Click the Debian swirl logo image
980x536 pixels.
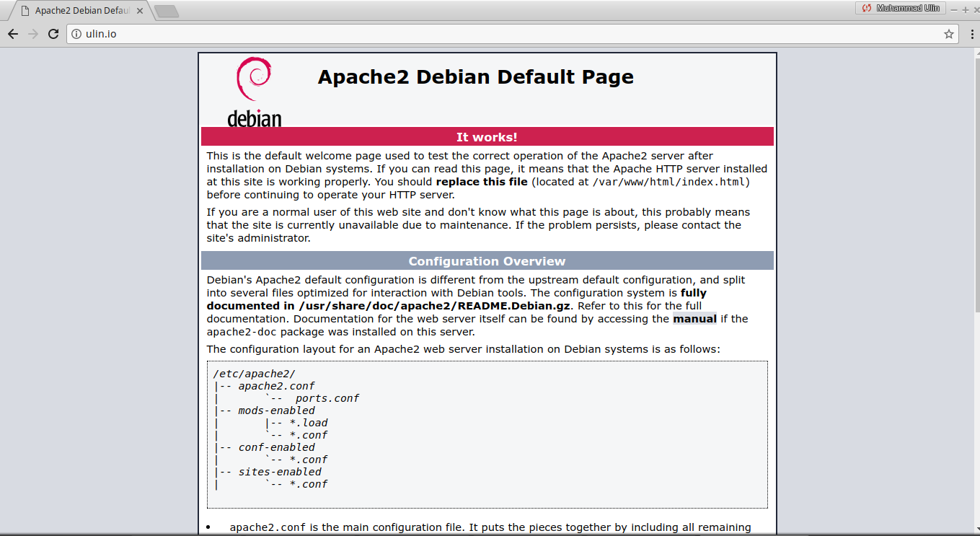pos(254,92)
